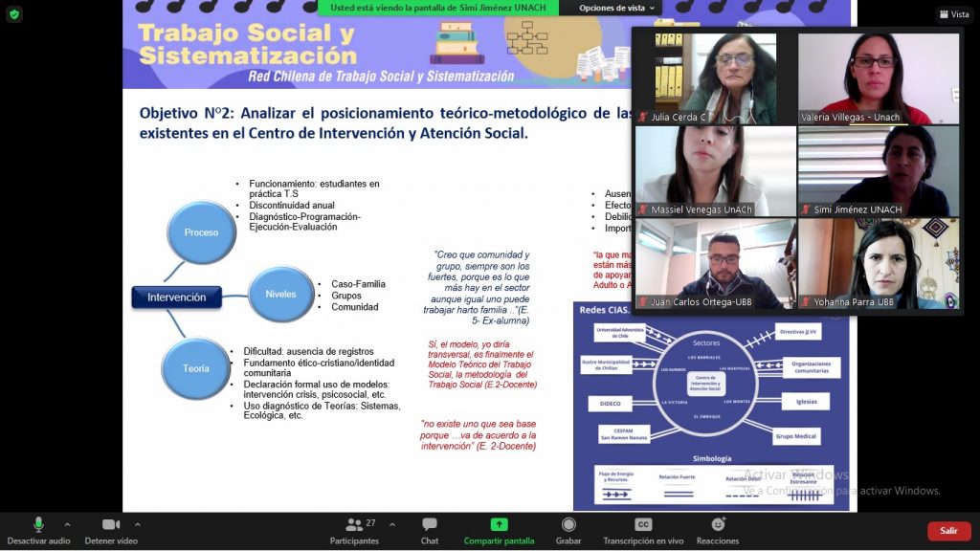Open the Chat panel
This screenshot has height=551, width=980.
click(x=430, y=530)
